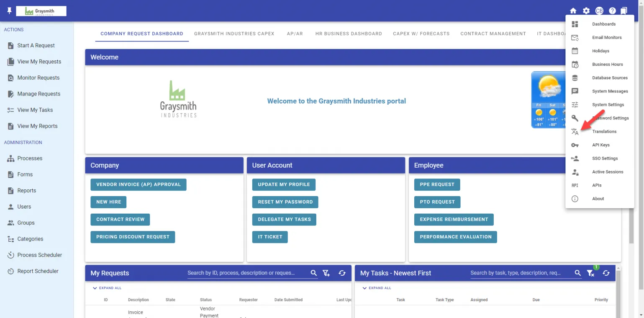This screenshot has height=318, width=644.
Task: Open the CB user avatar menu
Action: click(599, 11)
